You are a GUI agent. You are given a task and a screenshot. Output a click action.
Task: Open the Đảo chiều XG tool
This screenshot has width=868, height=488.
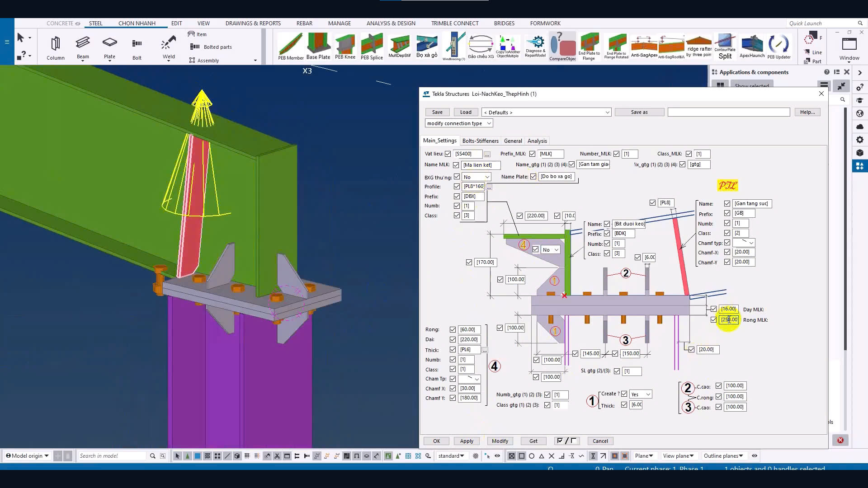click(x=481, y=47)
